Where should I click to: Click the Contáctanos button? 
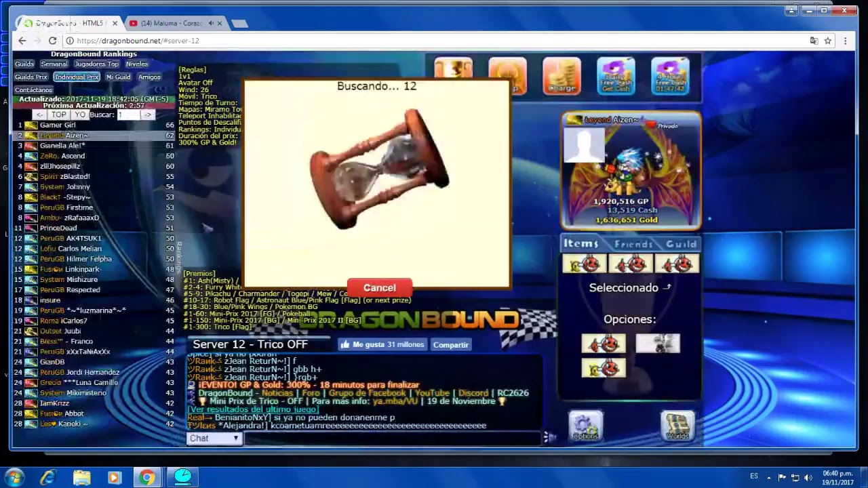click(34, 89)
